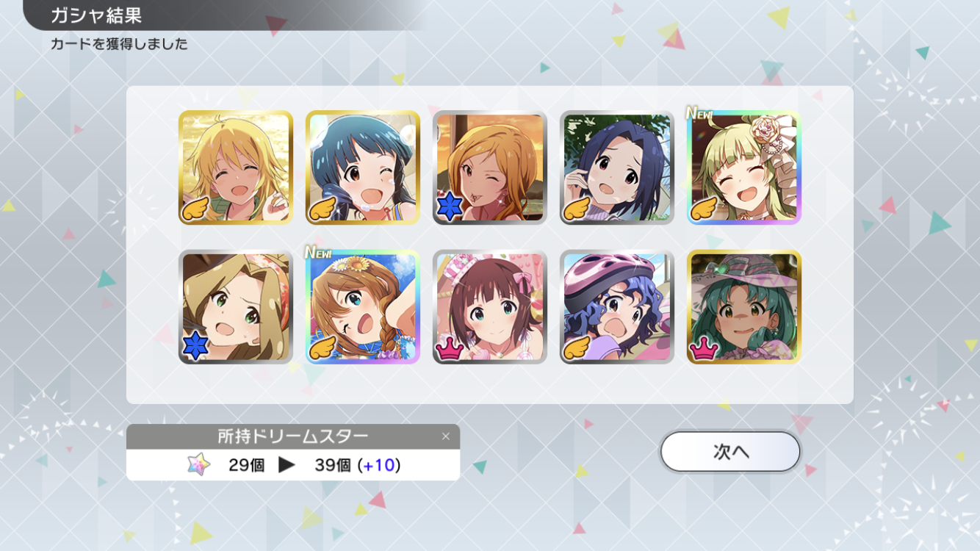Open the new green-haired girl with rose card

pyautogui.click(x=744, y=168)
